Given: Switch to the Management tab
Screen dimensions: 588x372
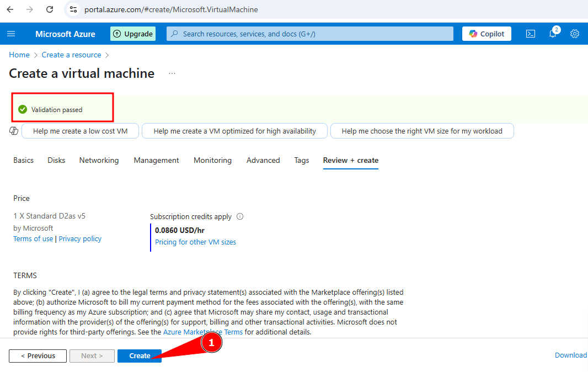Looking at the screenshot, I should coord(156,160).
